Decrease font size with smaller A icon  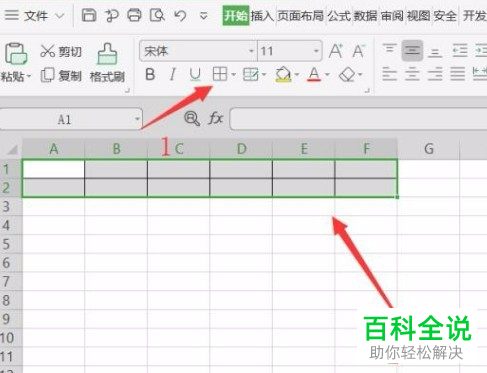point(358,51)
